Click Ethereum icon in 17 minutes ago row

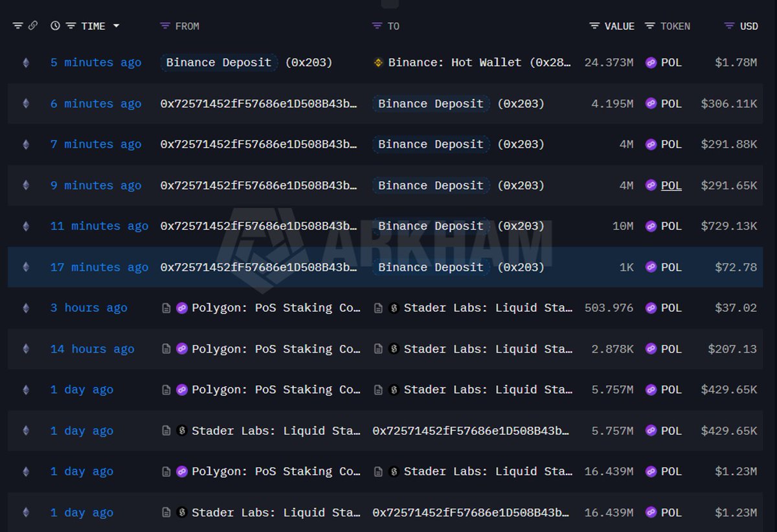click(x=26, y=267)
